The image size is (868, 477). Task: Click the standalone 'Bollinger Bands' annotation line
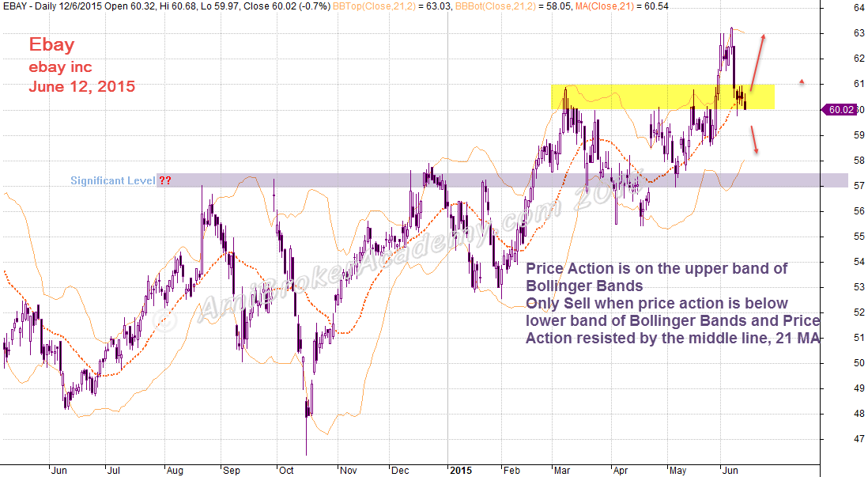584,286
